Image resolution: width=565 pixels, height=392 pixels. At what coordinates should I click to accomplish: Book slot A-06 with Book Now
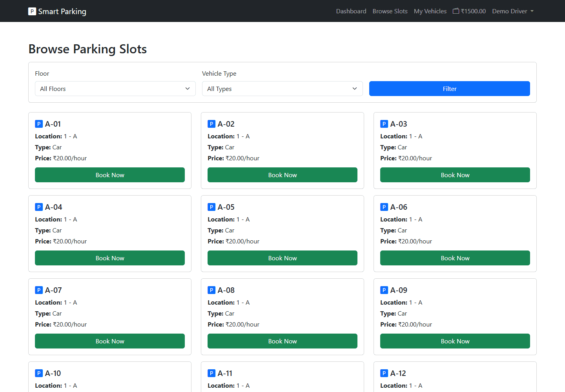(455, 258)
